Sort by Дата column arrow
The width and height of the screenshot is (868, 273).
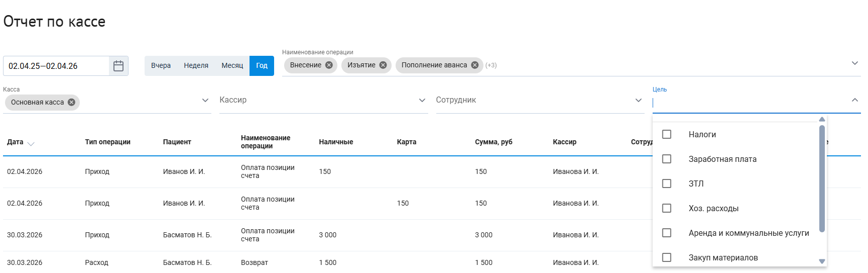(x=31, y=144)
